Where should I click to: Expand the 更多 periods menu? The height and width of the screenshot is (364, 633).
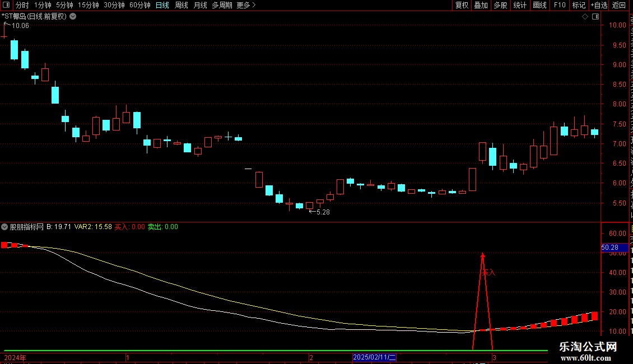pos(246,5)
